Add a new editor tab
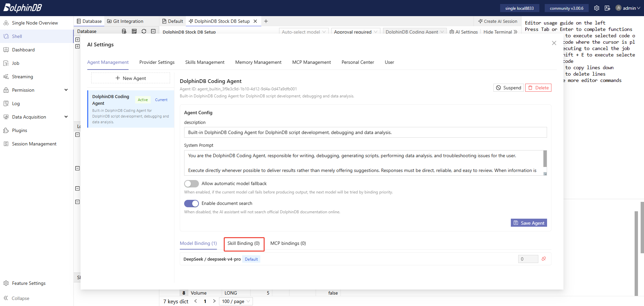Screen dimensions: 644x306 (266, 21)
